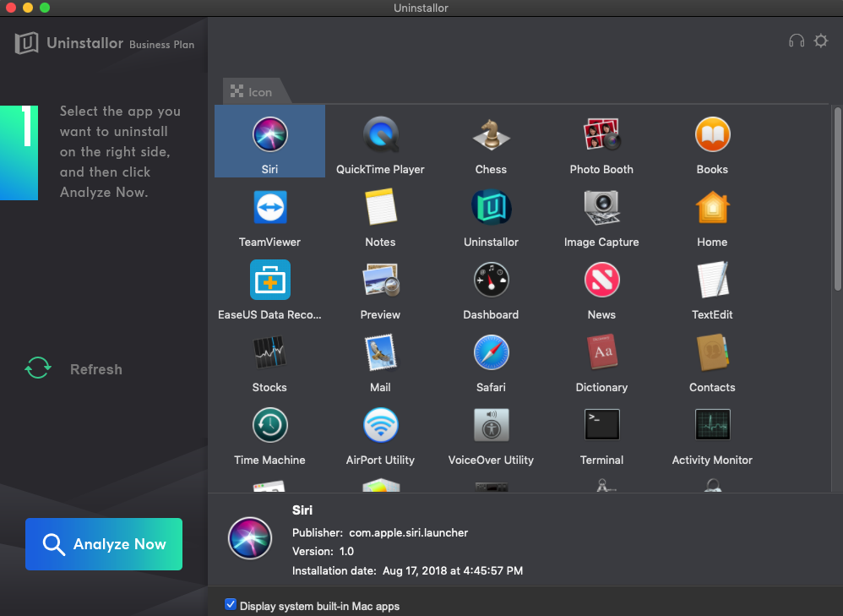Click the Analyze Now button
Screen dimensions: 843x616
104,544
